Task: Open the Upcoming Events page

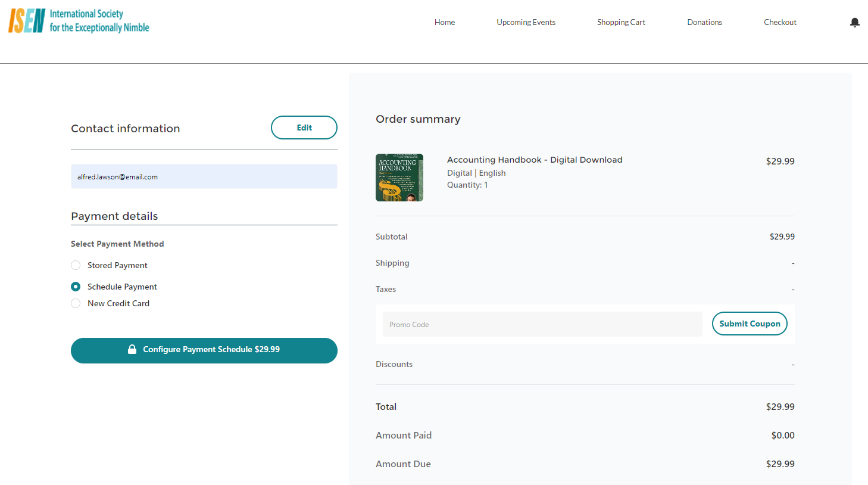Action: point(526,22)
